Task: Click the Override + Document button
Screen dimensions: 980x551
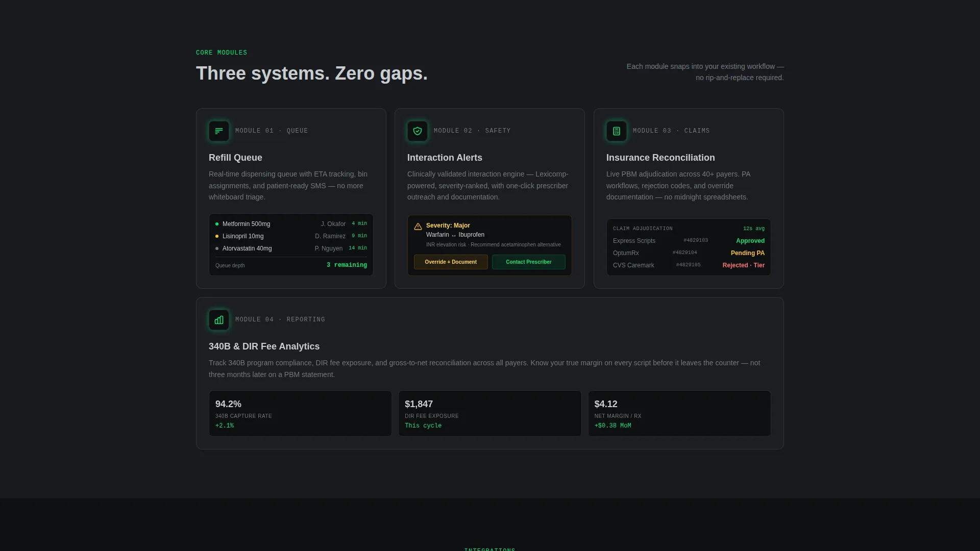Action: click(451, 262)
